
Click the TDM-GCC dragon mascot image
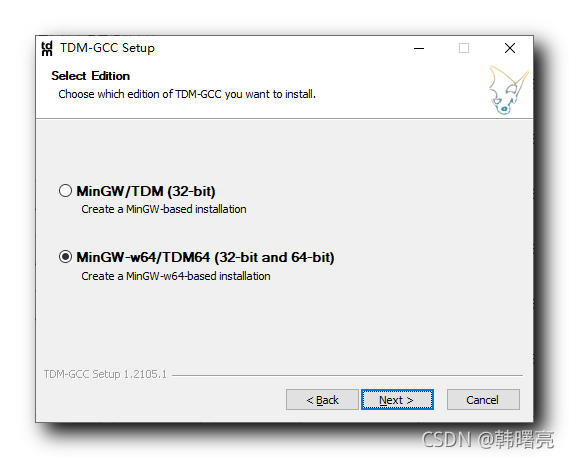(x=508, y=90)
